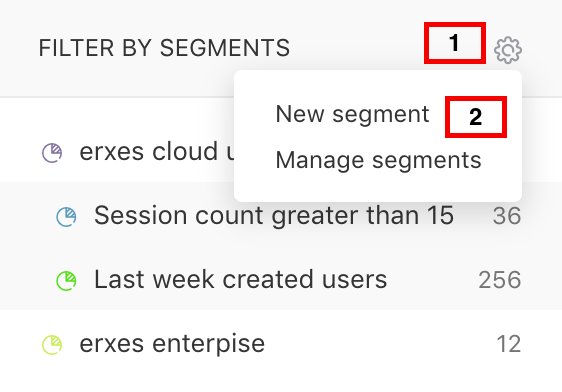Click the number 15 in Session count row

[x=440, y=215]
